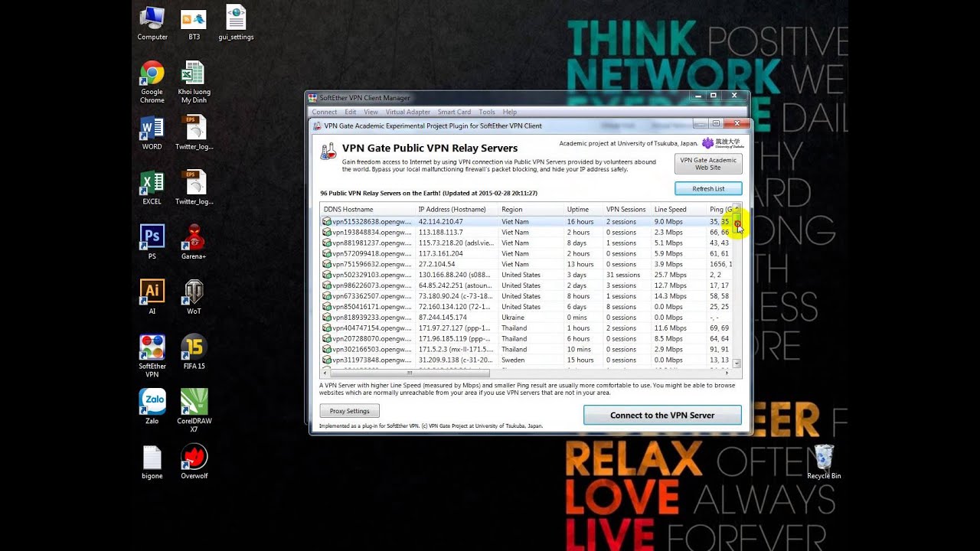Sort by Region column header
Image resolution: width=980 pixels, height=551 pixels.
[x=531, y=209]
